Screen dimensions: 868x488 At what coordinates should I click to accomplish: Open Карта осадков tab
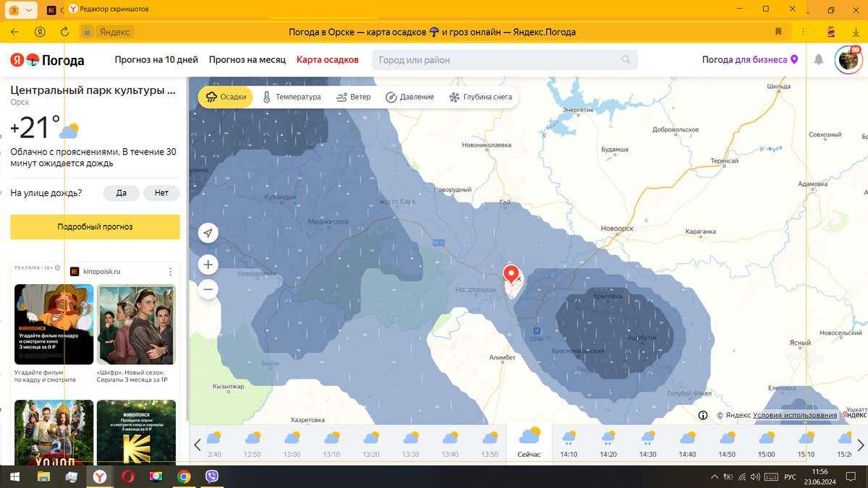coord(328,60)
